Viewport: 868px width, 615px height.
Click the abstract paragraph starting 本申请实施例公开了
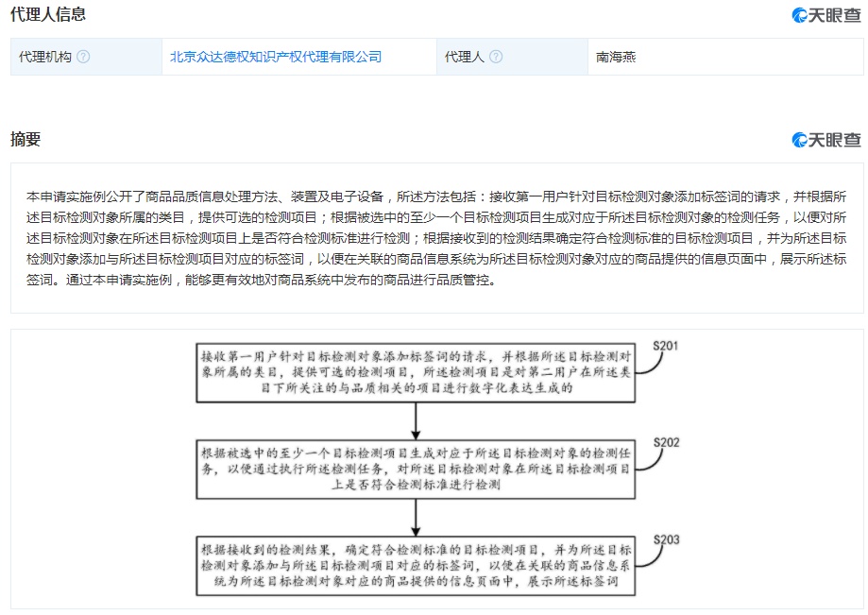(436, 238)
